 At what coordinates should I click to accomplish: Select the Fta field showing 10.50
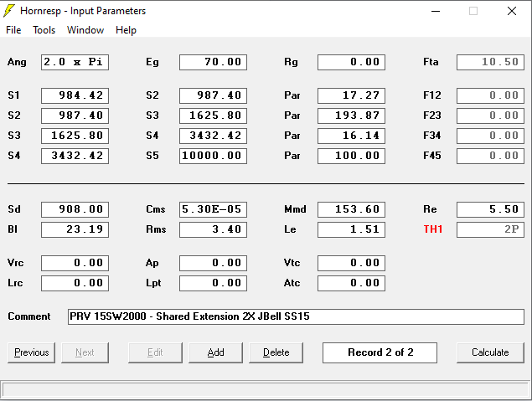pos(490,63)
